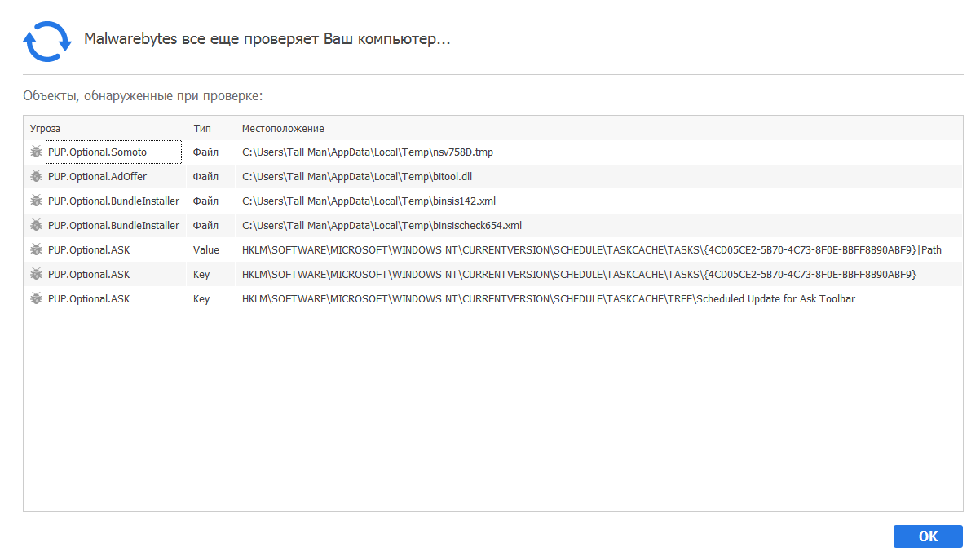Select the binsischeck654.xml location entry
Viewport: 980px width, 560px height.
(382, 226)
